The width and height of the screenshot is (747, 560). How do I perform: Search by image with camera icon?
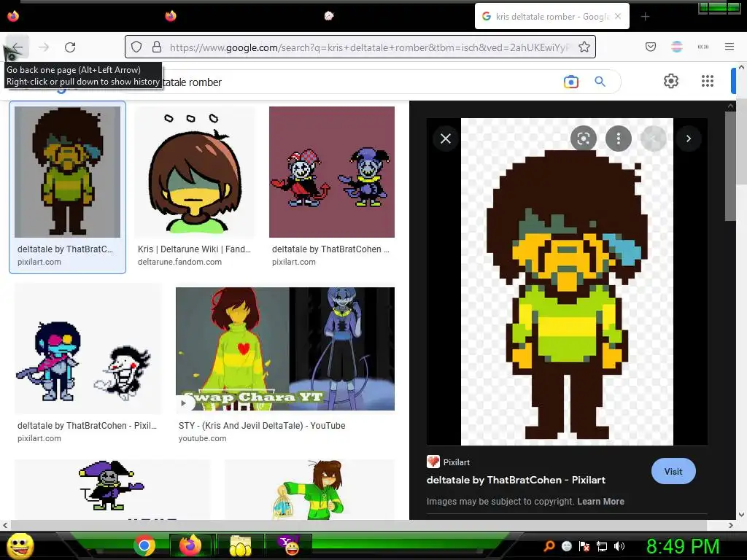[x=570, y=82]
